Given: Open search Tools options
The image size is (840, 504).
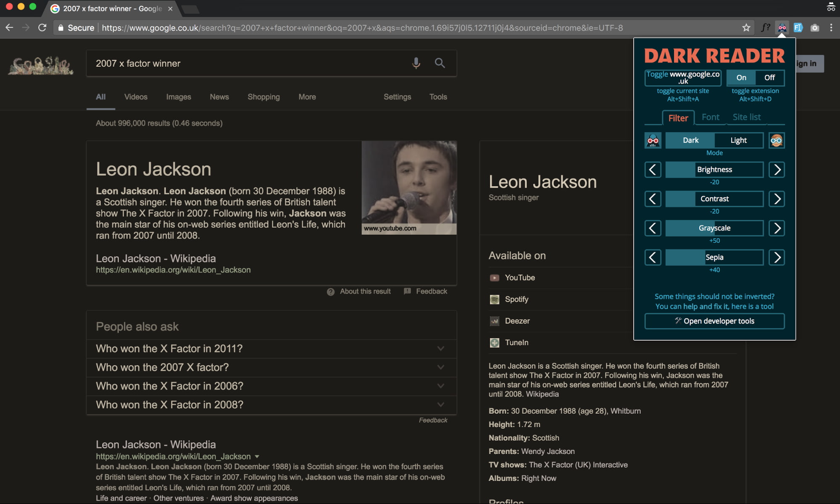Looking at the screenshot, I should click(x=438, y=97).
